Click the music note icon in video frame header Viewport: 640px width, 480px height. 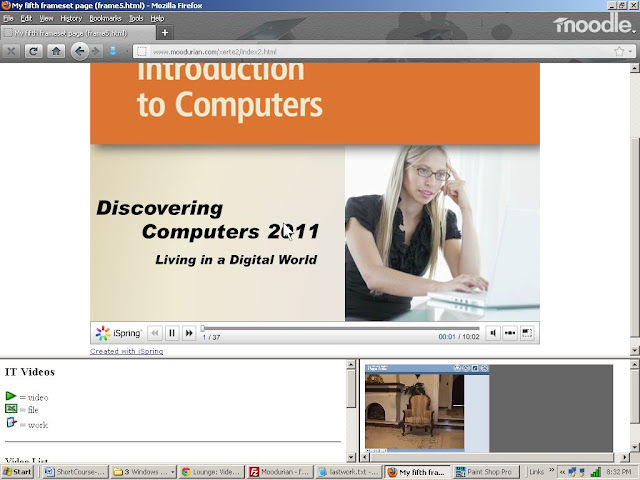[475, 368]
